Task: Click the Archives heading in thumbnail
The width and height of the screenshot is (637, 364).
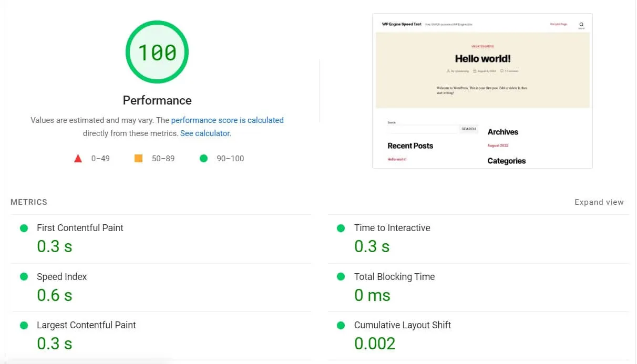Action: click(503, 132)
